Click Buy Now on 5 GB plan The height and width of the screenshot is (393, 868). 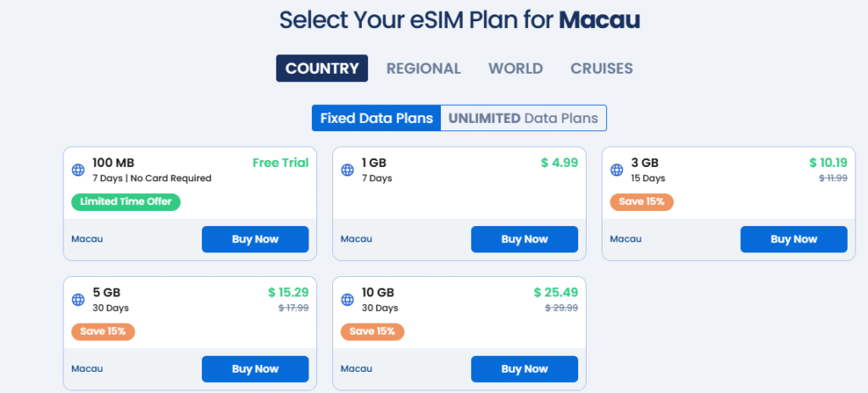tap(255, 369)
